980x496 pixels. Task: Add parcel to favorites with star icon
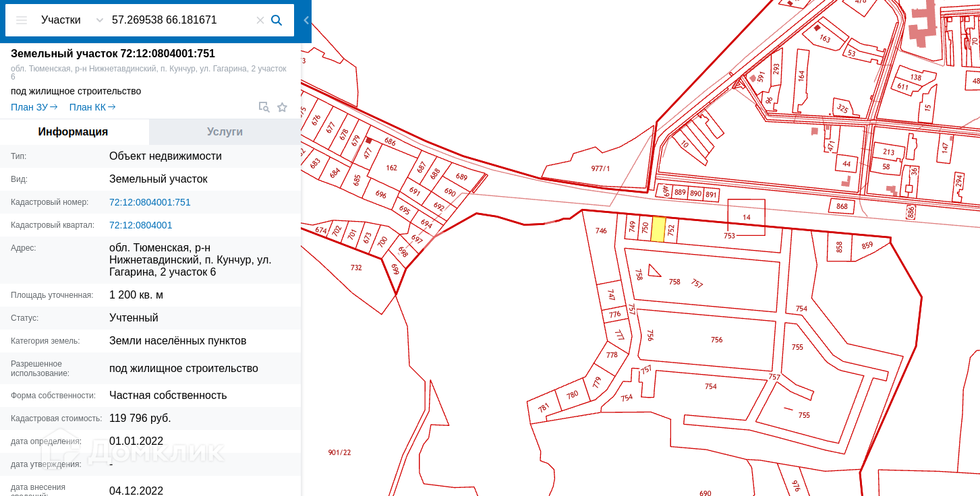[x=282, y=107]
